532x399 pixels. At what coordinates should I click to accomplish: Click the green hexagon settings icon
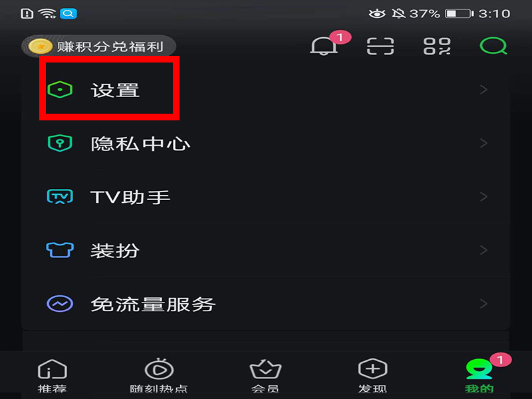[60, 90]
